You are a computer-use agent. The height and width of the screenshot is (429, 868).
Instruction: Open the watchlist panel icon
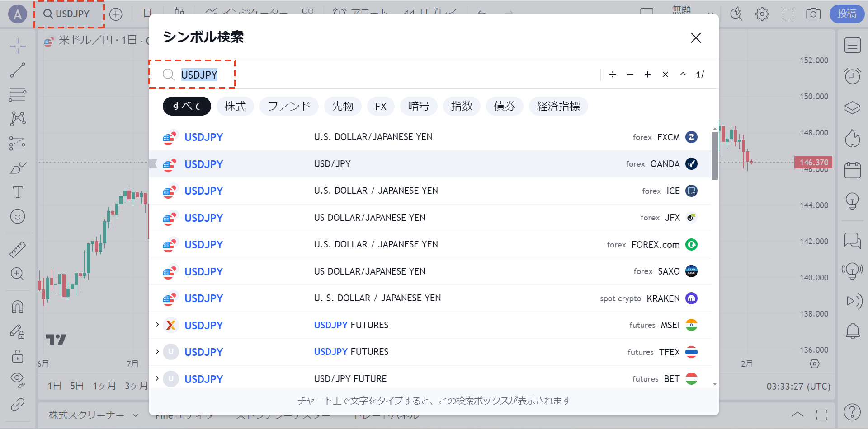(852, 46)
